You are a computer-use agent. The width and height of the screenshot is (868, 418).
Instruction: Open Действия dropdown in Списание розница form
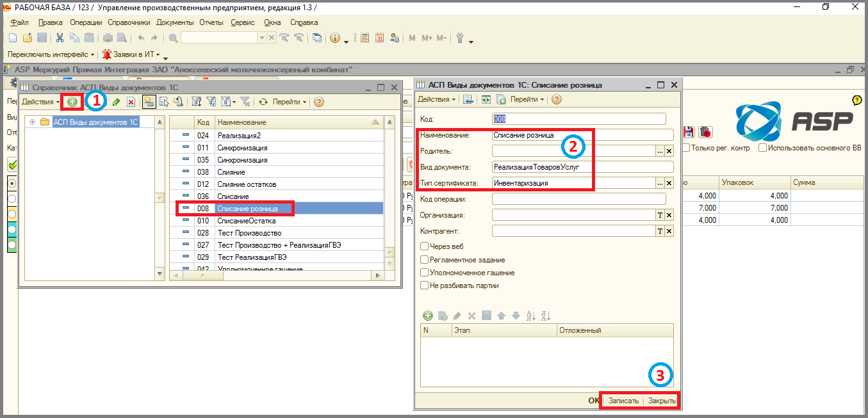437,99
